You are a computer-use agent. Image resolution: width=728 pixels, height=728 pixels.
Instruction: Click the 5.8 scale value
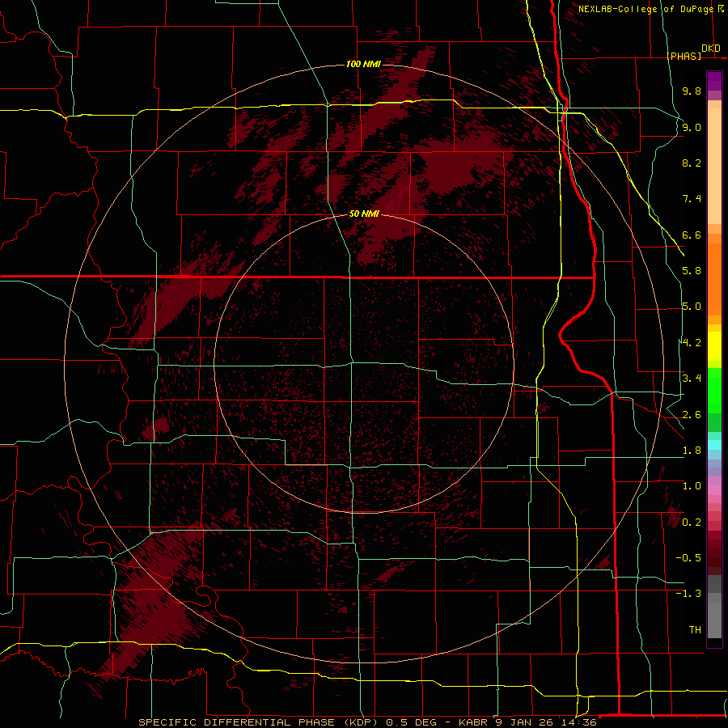[692, 271]
